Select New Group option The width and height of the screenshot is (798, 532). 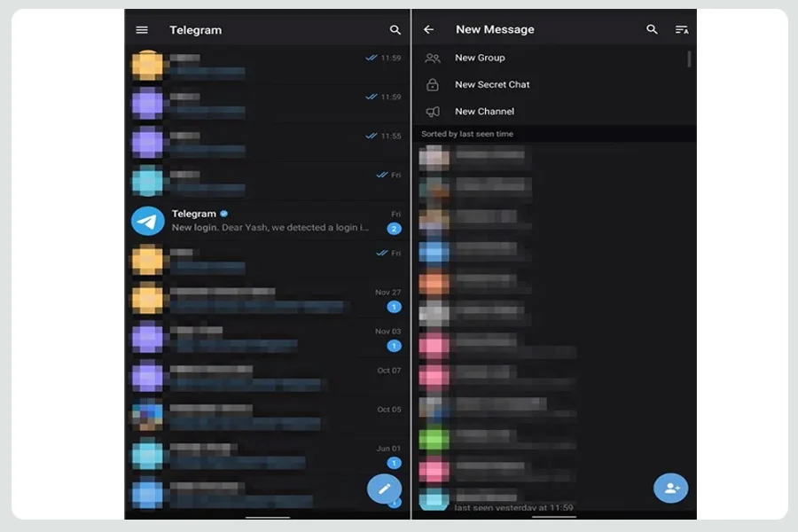(x=553, y=58)
